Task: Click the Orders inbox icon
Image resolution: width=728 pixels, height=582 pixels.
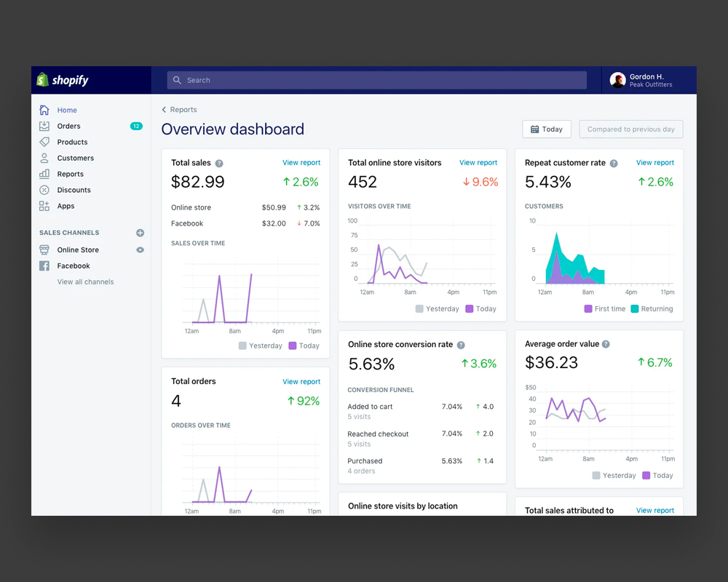Action: coord(44,126)
